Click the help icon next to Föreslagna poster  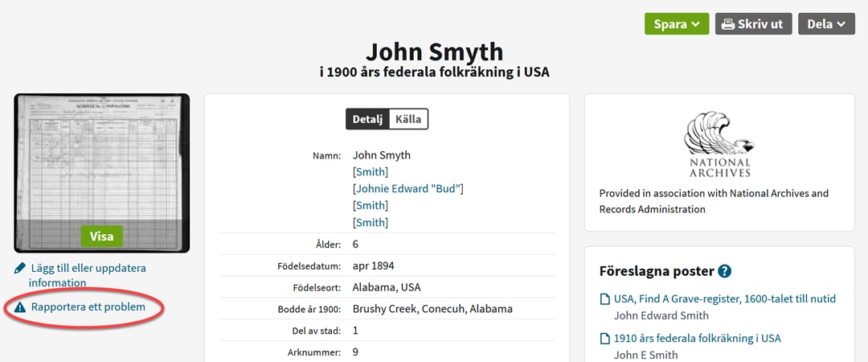[725, 272]
